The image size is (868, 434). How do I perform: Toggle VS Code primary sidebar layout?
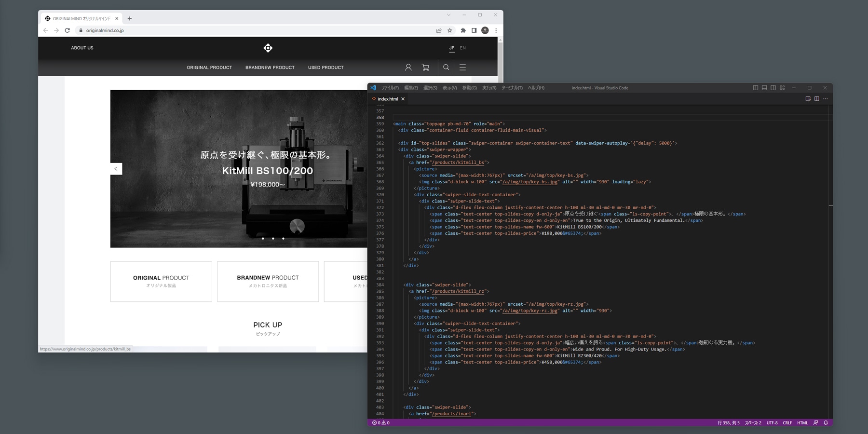coord(755,88)
